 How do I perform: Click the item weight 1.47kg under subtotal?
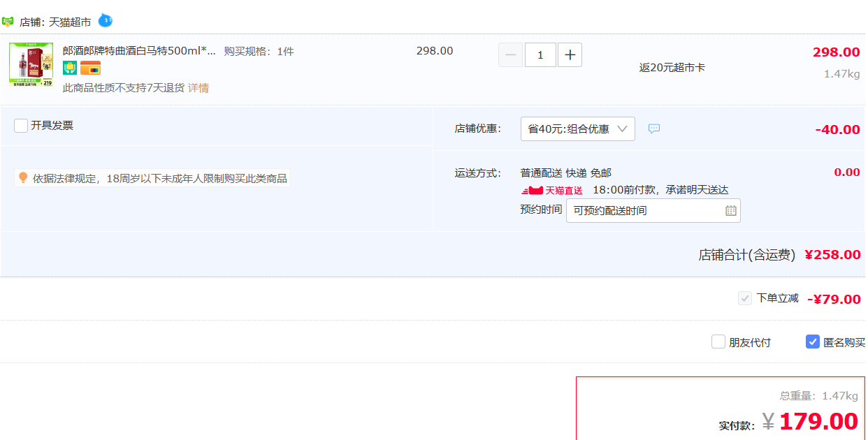[842, 74]
